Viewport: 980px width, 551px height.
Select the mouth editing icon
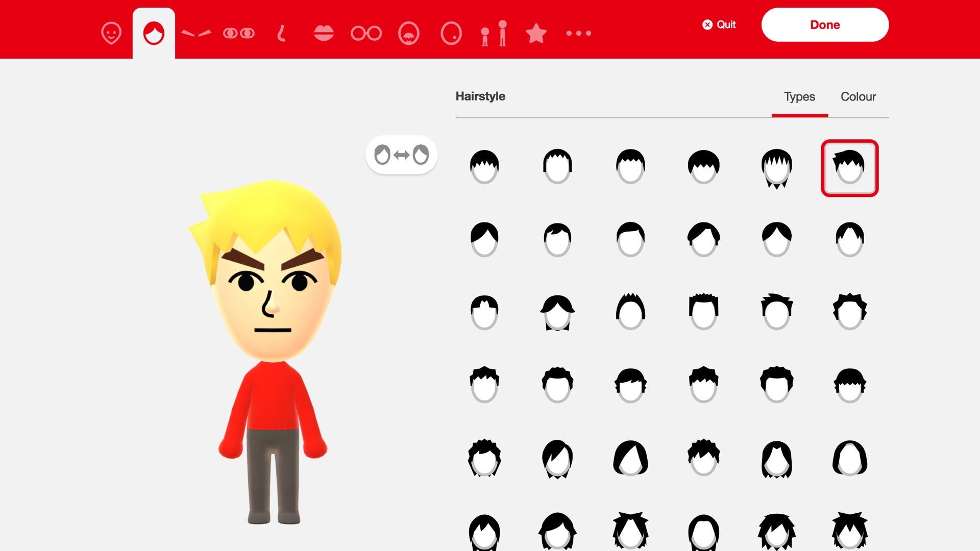pyautogui.click(x=323, y=33)
